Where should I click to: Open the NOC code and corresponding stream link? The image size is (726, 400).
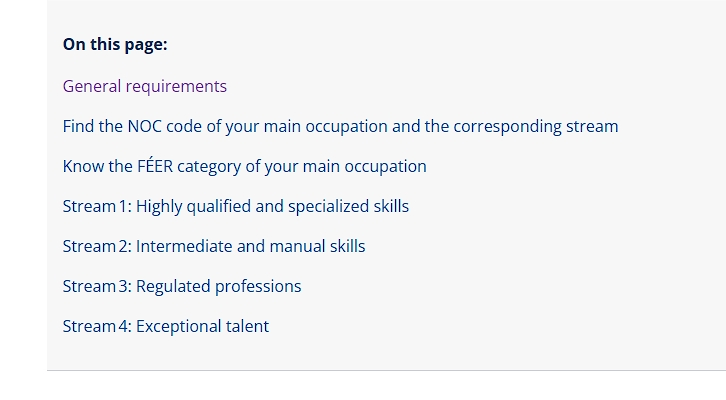pyautogui.click(x=340, y=126)
